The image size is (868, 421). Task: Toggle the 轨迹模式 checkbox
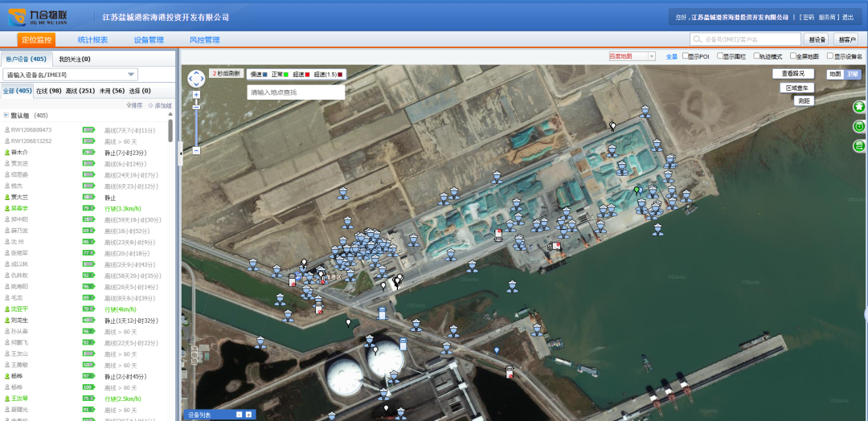pos(756,56)
